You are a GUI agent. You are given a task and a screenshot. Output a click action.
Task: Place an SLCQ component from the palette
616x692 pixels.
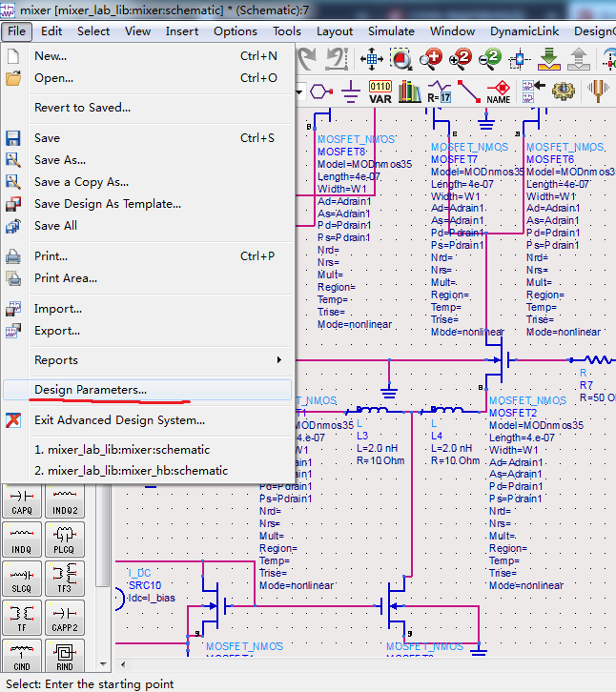pyautogui.click(x=22, y=579)
